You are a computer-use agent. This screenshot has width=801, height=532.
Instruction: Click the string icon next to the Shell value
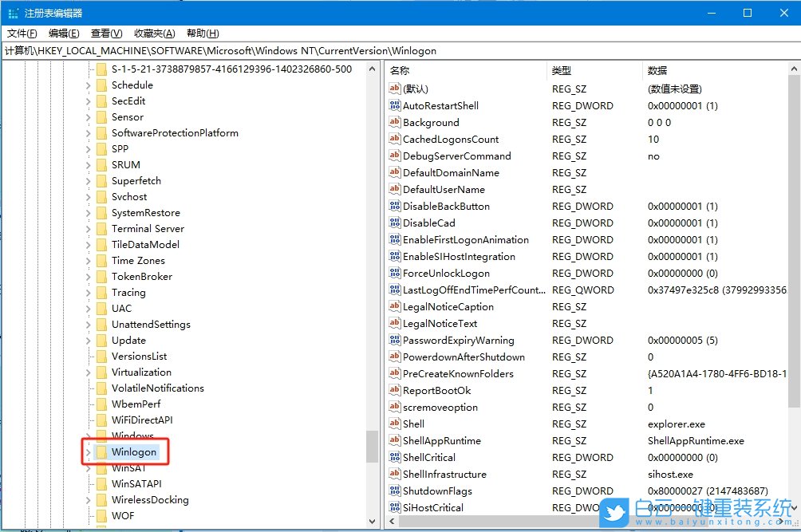[393, 424]
